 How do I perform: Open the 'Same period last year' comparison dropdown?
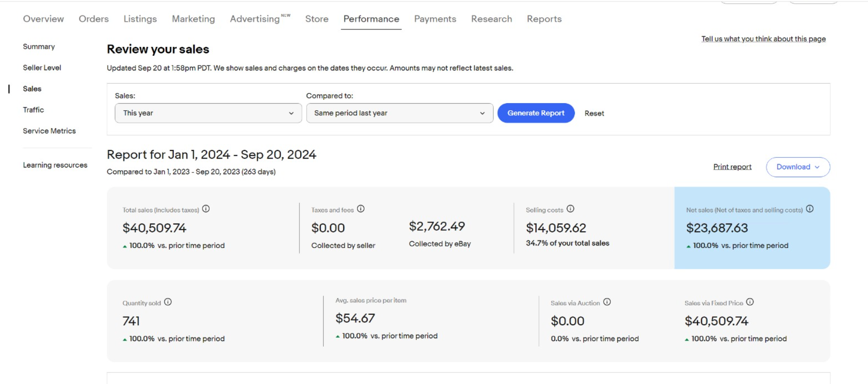coord(399,113)
